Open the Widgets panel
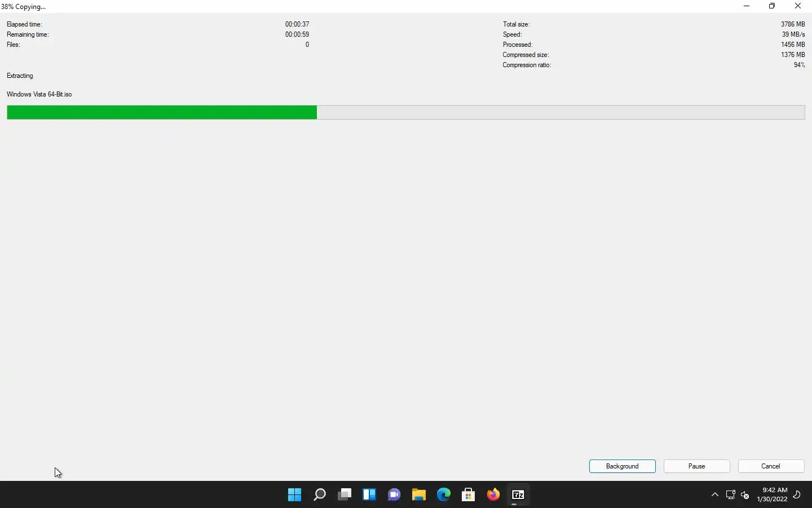 (x=369, y=495)
